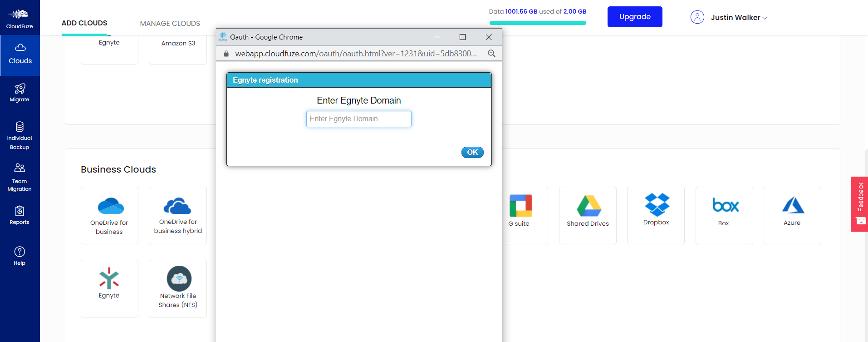868x342 pixels.
Task: Maximize the Oauth Chrome window
Action: 462,37
